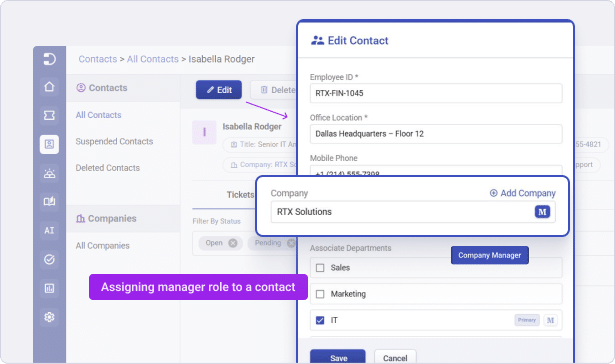Click the Isabella Rodger name heading

tap(252, 126)
